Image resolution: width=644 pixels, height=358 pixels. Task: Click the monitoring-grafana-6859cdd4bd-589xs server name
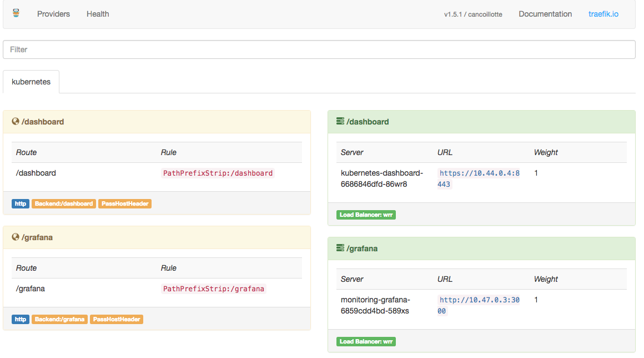pyautogui.click(x=375, y=305)
